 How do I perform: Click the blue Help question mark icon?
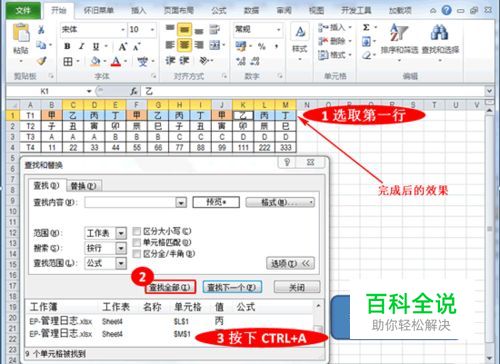[x=446, y=10]
